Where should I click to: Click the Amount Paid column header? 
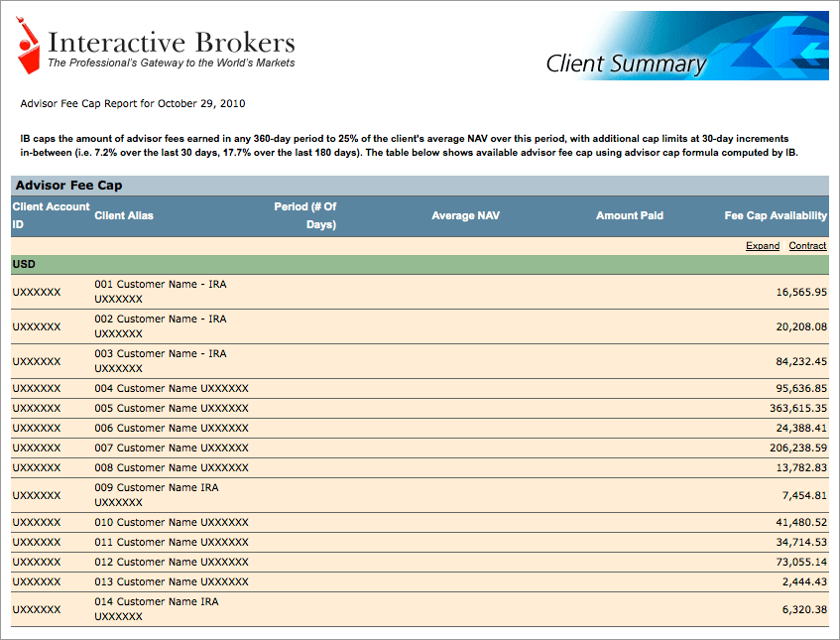(630, 215)
